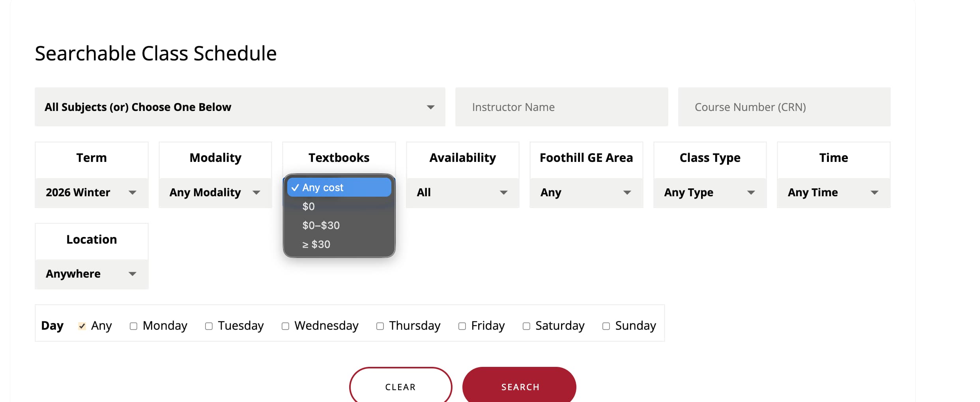Enable the Sunday day filter
The width and height of the screenshot is (980, 402).
pos(606,325)
